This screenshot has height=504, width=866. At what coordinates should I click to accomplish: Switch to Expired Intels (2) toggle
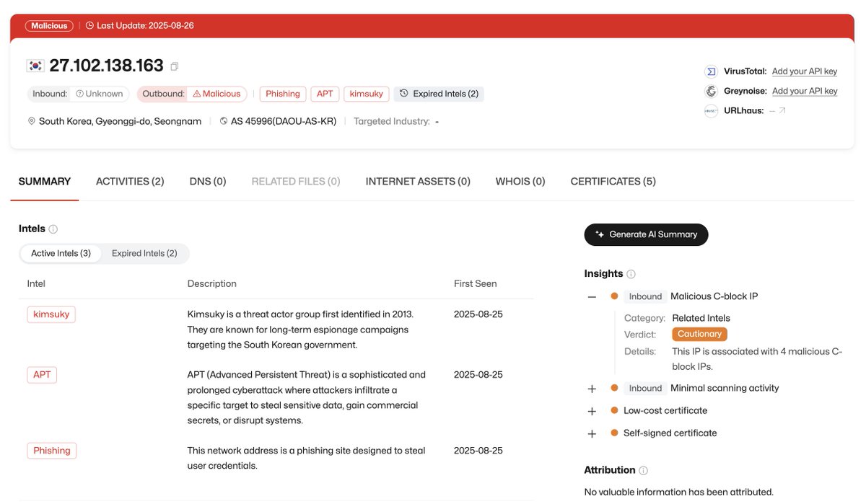click(x=144, y=253)
